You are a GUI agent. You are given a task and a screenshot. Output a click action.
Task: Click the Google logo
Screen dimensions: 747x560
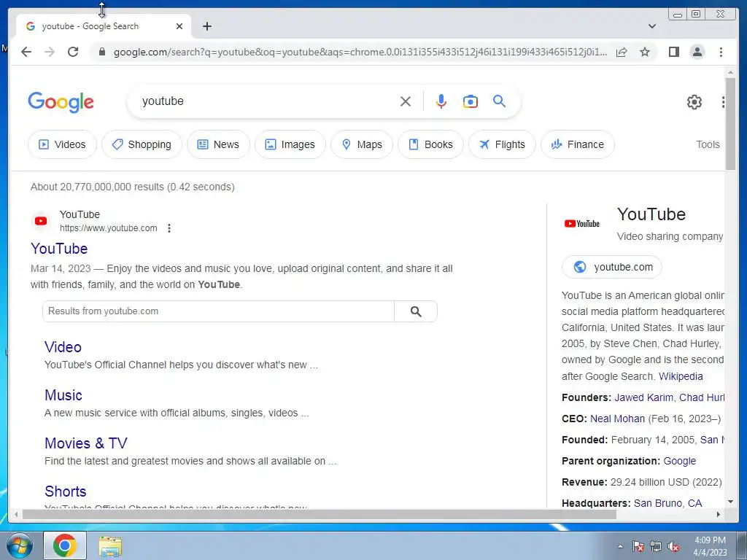click(x=61, y=102)
